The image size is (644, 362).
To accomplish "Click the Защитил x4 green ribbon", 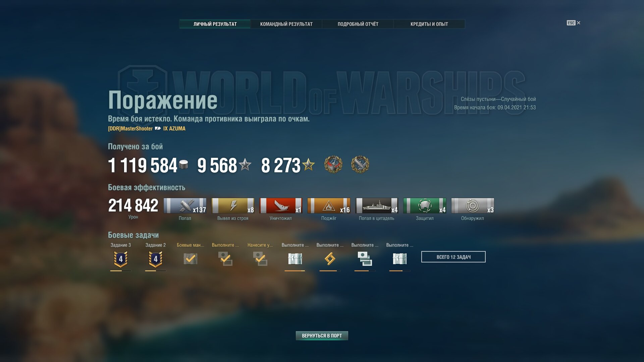I will pyautogui.click(x=425, y=206).
